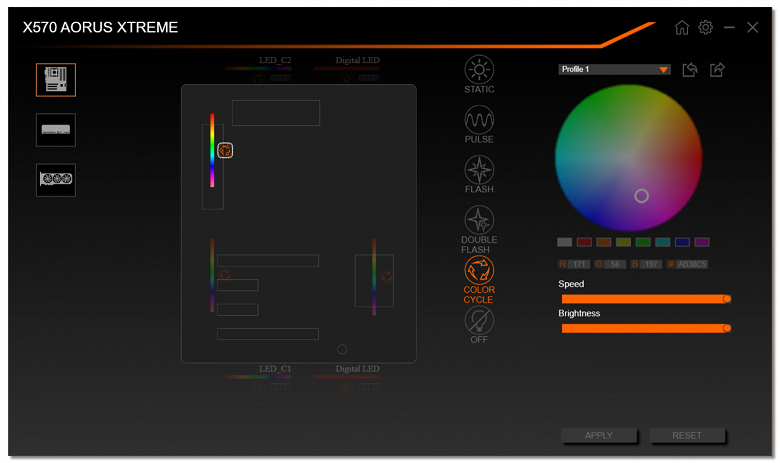This screenshot has width=780, height=463.
Task: Choose the orange color swatch
Action: (604, 242)
